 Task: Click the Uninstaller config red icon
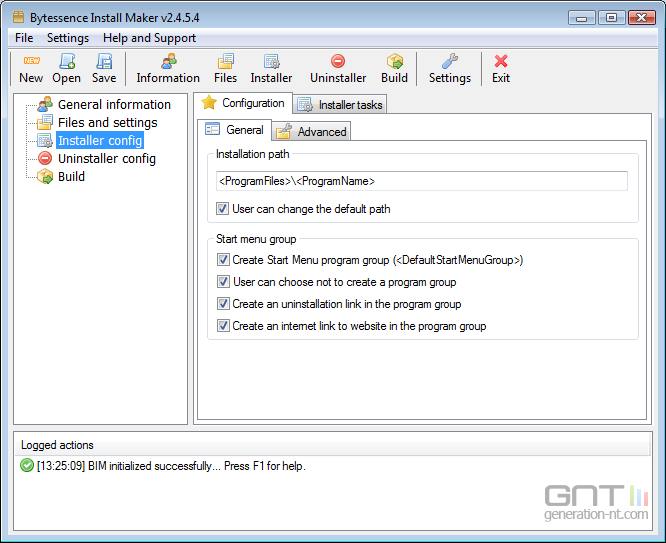click(45, 158)
